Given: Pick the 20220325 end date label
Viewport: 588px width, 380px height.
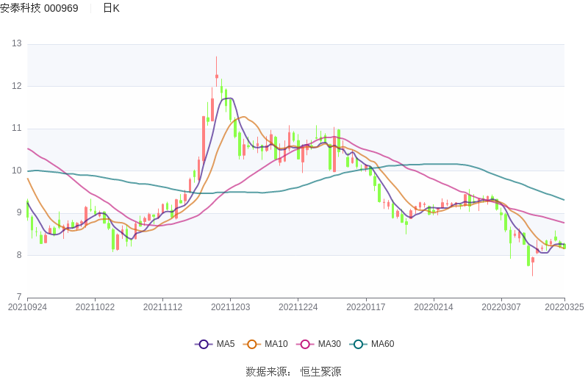Looking at the screenshot, I should pyautogui.click(x=564, y=307).
